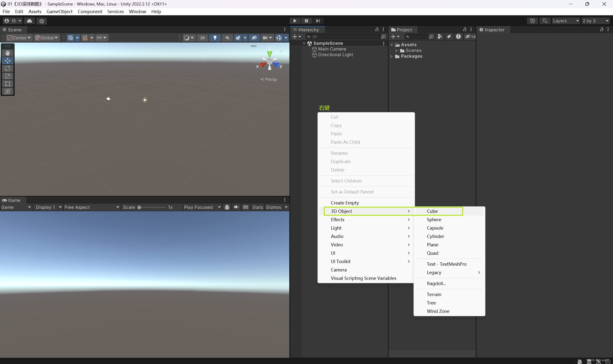The image size is (613, 364).
Task: Click the Pause button
Action: tap(306, 21)
